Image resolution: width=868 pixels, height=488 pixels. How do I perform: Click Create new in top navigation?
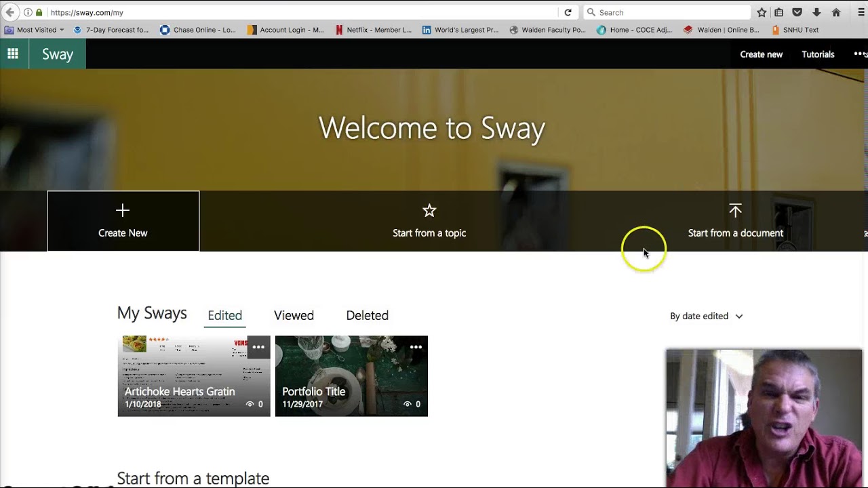pyautogui.click(x=761, y=54)
